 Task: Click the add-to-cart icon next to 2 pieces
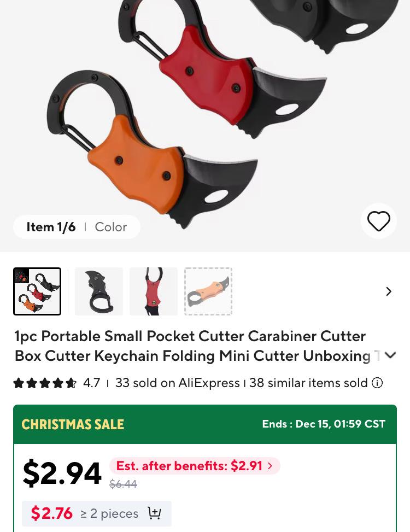point(154,513)
